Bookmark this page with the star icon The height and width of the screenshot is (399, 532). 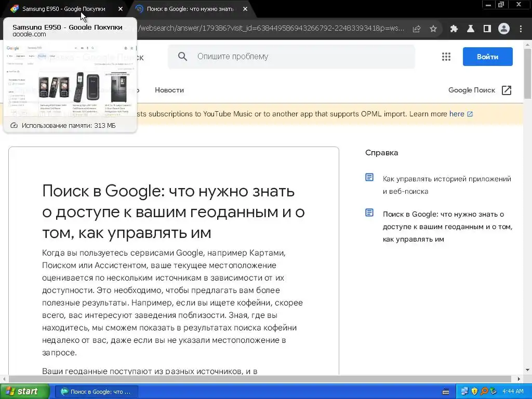point(433,29)
